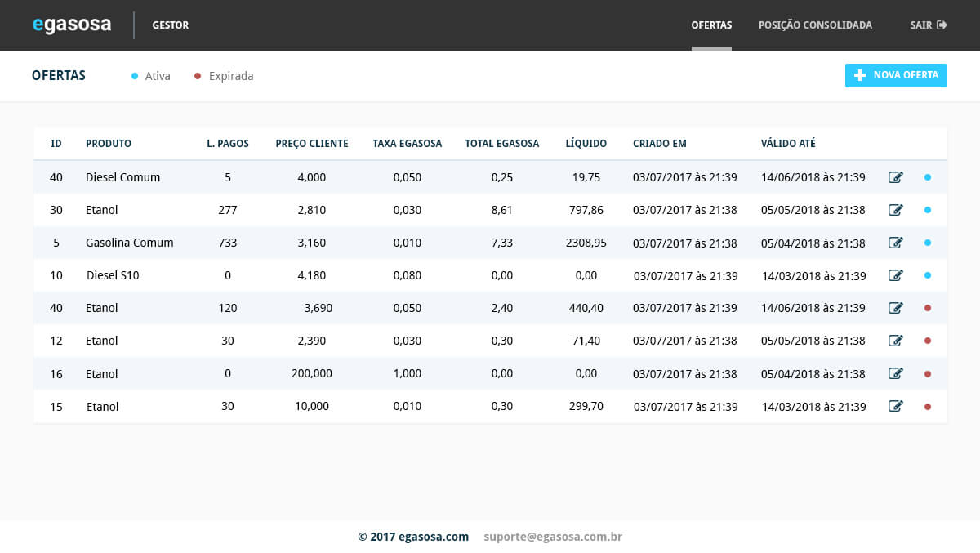Image resolution: width=980 pixels, height=553 pixels.
Task: Sort by the L. Pagos column header
Action: tap(228, 144)
